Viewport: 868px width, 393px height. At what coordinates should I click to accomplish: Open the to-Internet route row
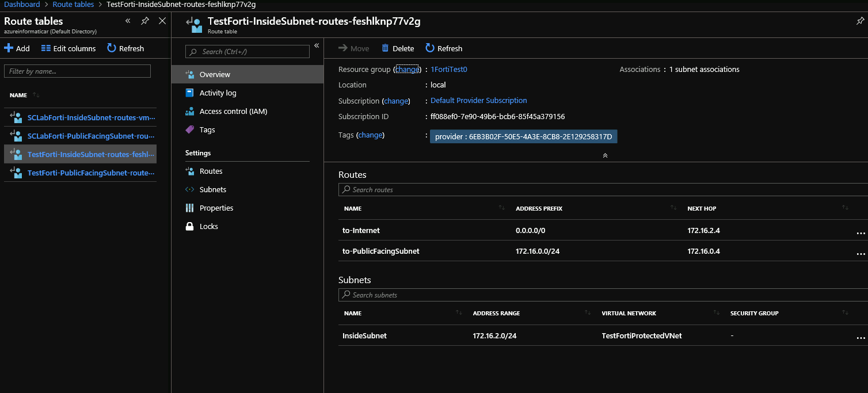tap(603, 230)
